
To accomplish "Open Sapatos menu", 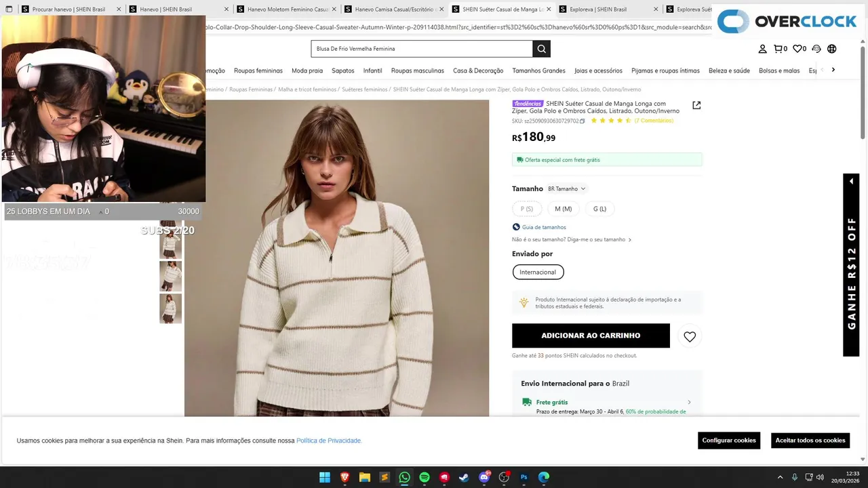I will [x=343, y=70].
